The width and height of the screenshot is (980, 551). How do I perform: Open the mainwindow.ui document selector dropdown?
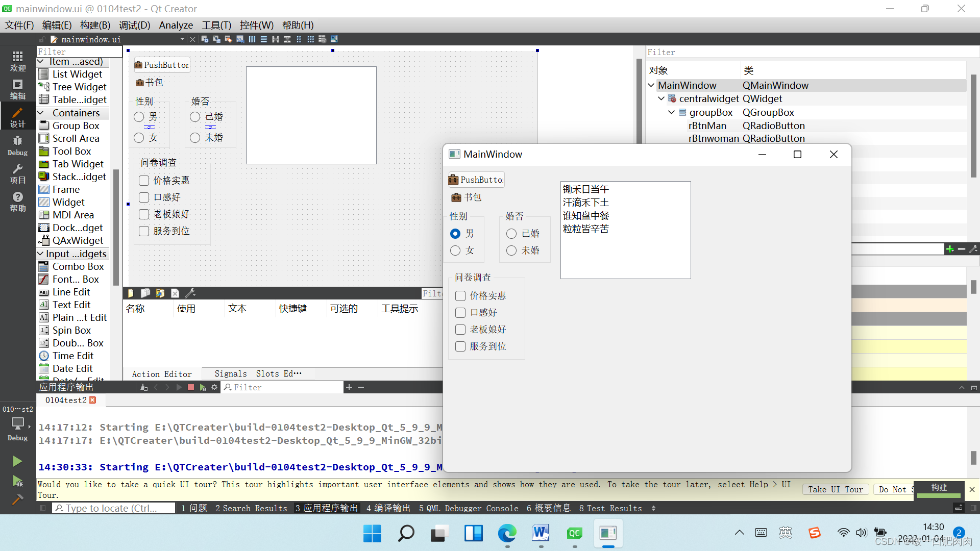click(181, 39)
